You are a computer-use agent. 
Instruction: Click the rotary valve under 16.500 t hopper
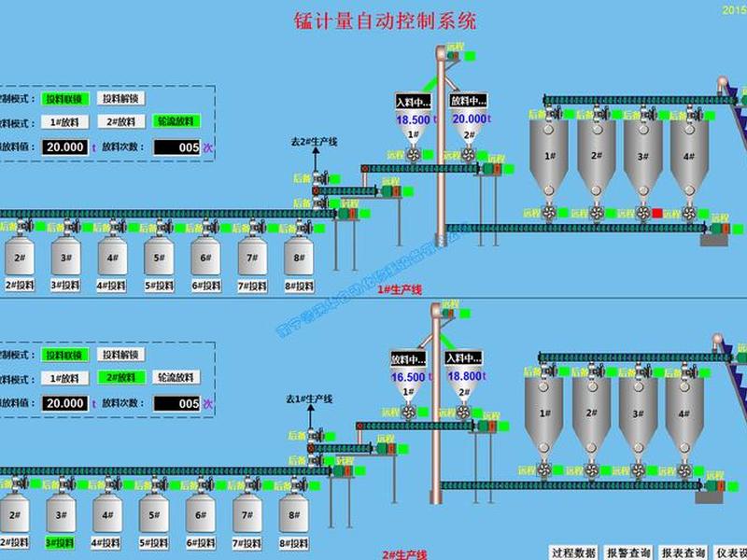coord(408,412)
